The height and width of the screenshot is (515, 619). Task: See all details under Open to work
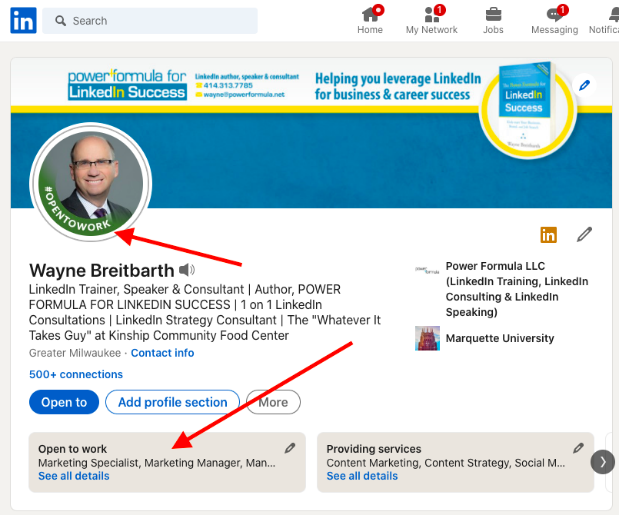[74, 476]
